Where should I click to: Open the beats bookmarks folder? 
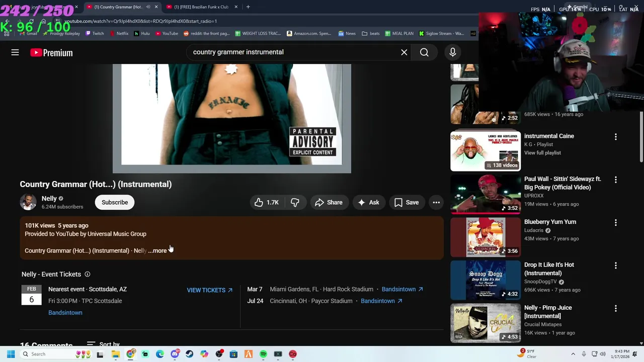pyautogui.click(x=371, y=34)
